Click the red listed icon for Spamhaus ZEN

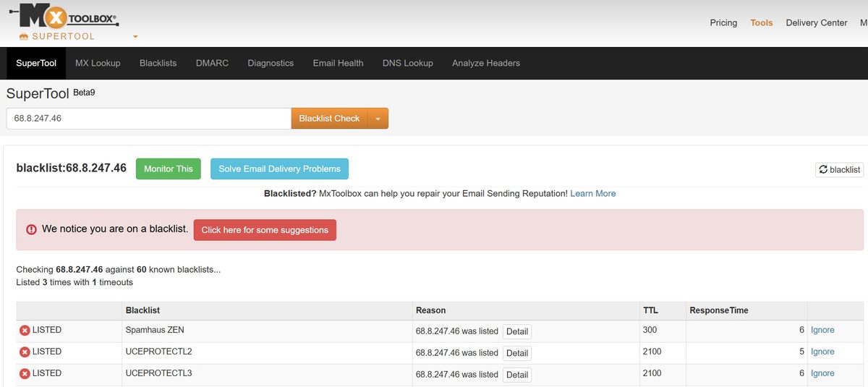pyautogui.click(x=25, y=331)
